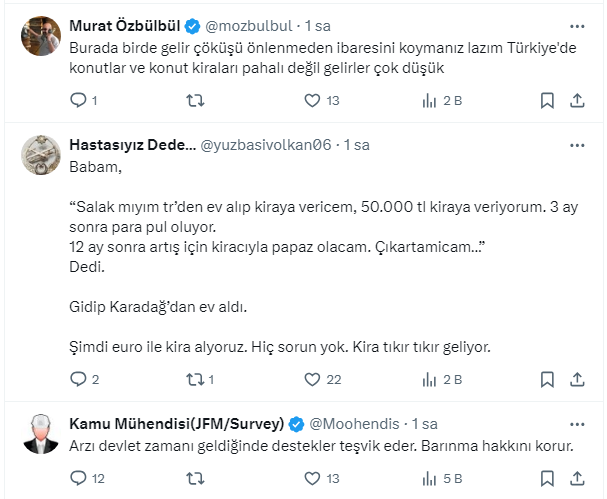The width and height of the screenshot is (607, 499).
Task: Open more options on Hastasıyız Dede's tweet
Action: [x=577, y=145]
